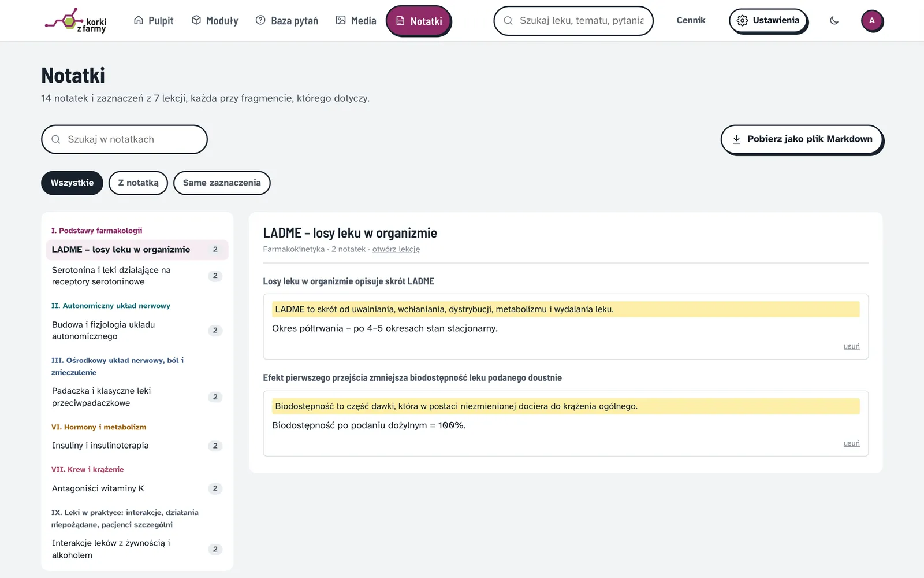The image size is (924, 578).
Task: Click the magnifier icon in the Szukaj leku field
Action: click(x=508, y=20)
